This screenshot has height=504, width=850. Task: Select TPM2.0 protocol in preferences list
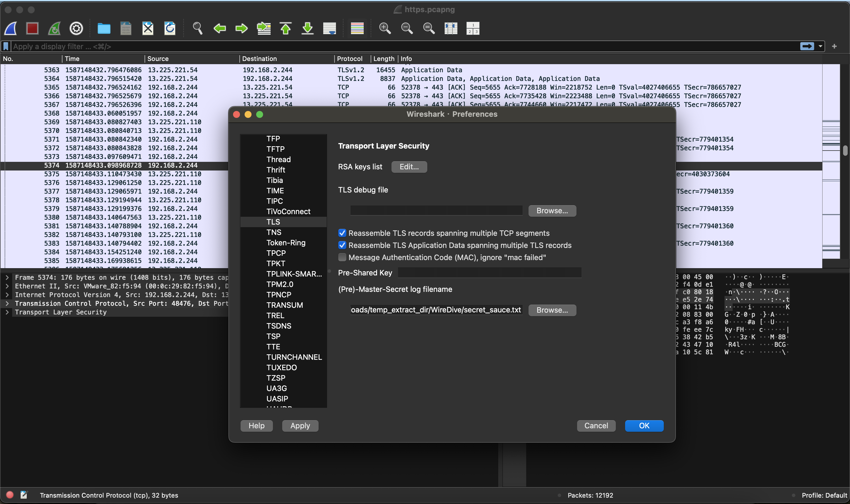tap(280, 284)
